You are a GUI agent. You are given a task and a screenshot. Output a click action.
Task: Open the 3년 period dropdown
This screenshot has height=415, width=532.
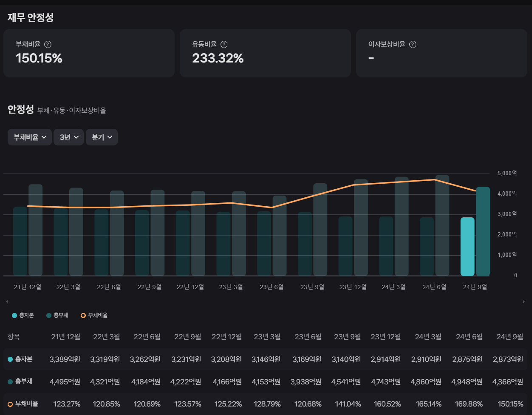coord(69,137)
